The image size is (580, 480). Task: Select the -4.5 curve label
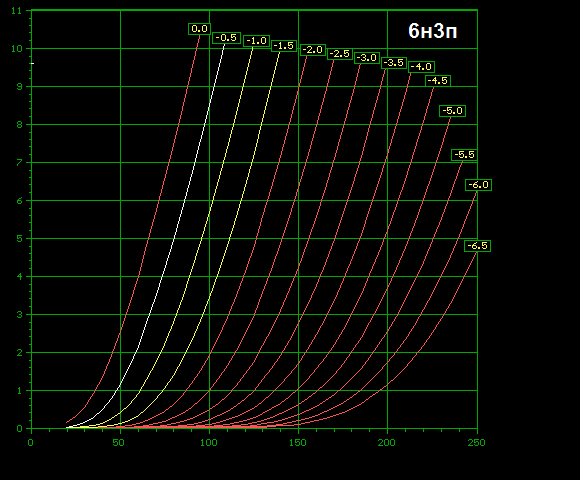point(438,81)
